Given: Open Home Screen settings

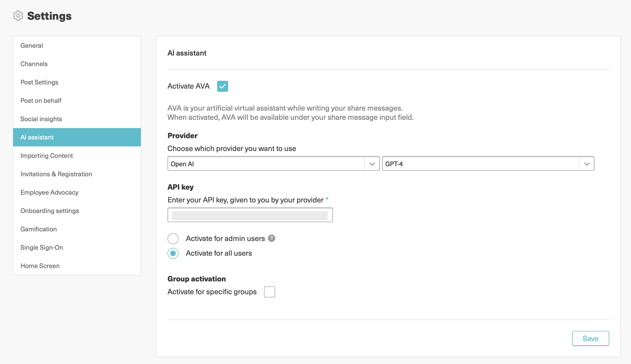Looking at the screenshot, I should [x=77, y=266].
